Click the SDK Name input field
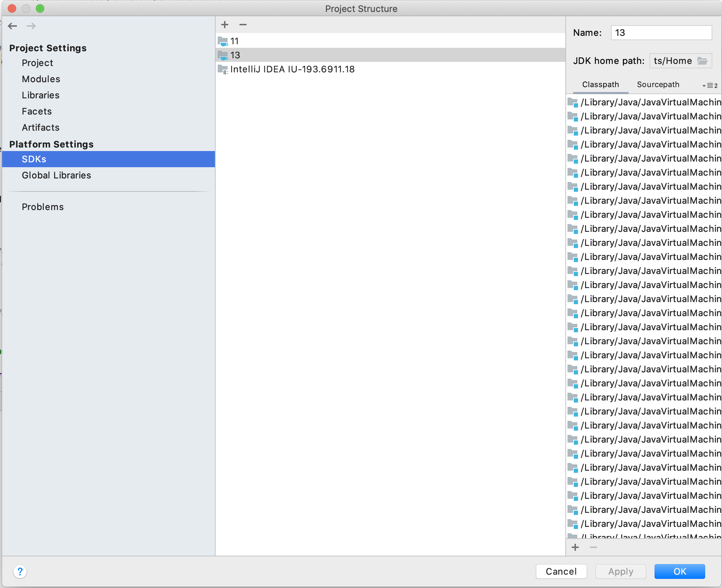Screen dimensions: 722x588 tap(661, 33)
